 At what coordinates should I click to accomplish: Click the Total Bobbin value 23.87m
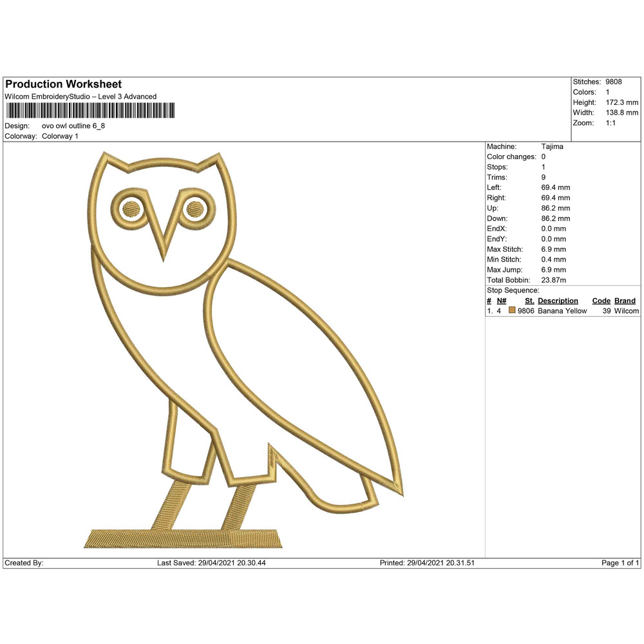tap(553, 280)
